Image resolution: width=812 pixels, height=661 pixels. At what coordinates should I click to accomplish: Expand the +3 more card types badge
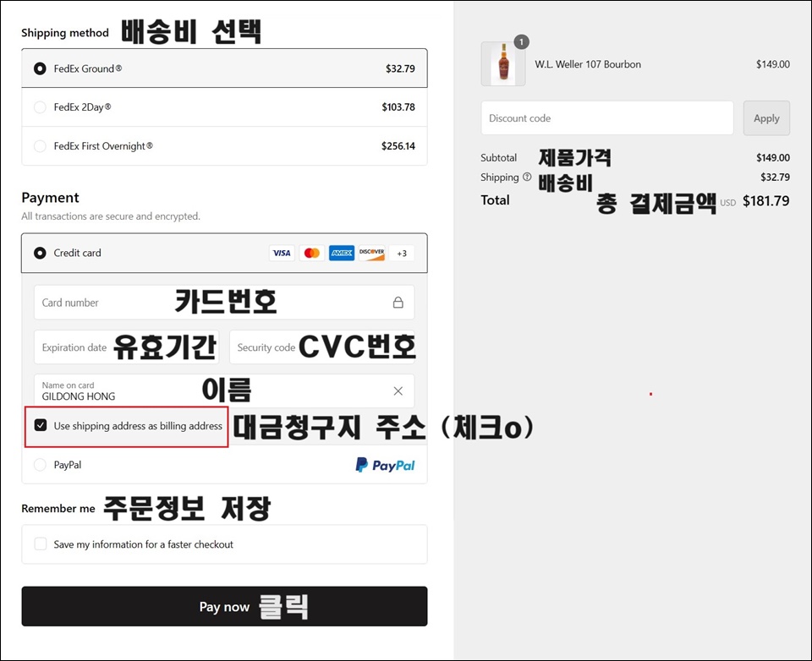(402, 253)
